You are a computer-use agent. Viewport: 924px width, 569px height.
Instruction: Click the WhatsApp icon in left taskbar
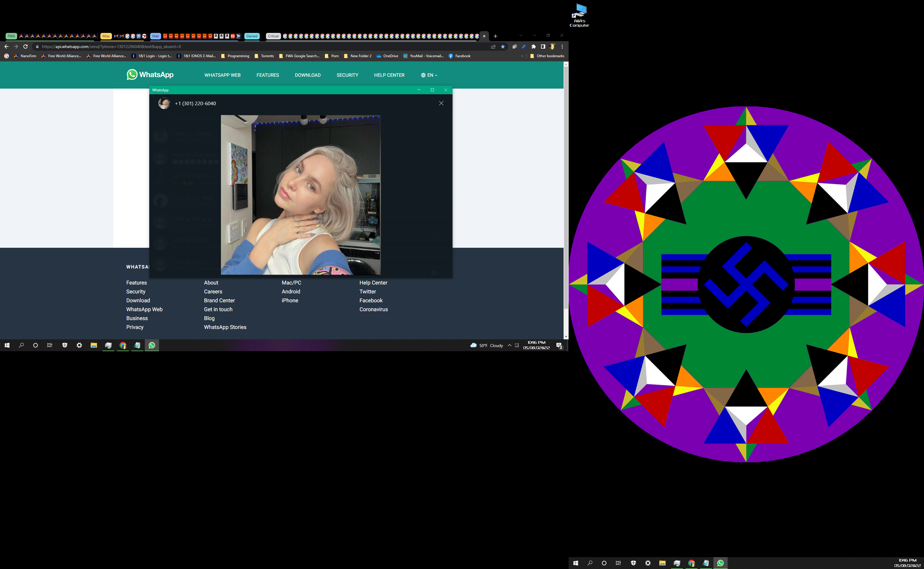(152, 345)
